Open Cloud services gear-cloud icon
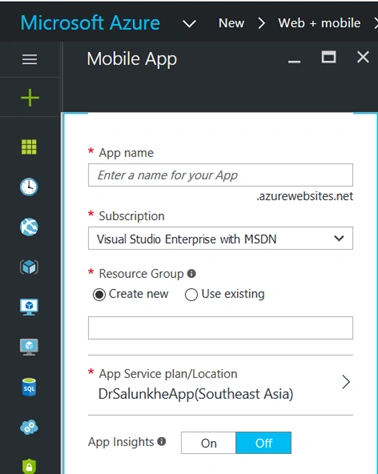The width and height of the screenshot is (378, 474). pos(29,427)
